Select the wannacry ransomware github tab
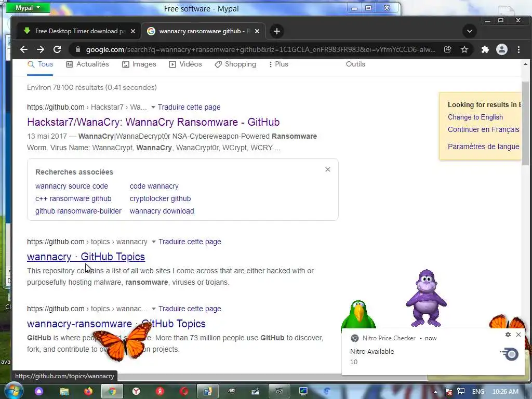This screenshot has height=399, width=532. [x=203, y=31]
